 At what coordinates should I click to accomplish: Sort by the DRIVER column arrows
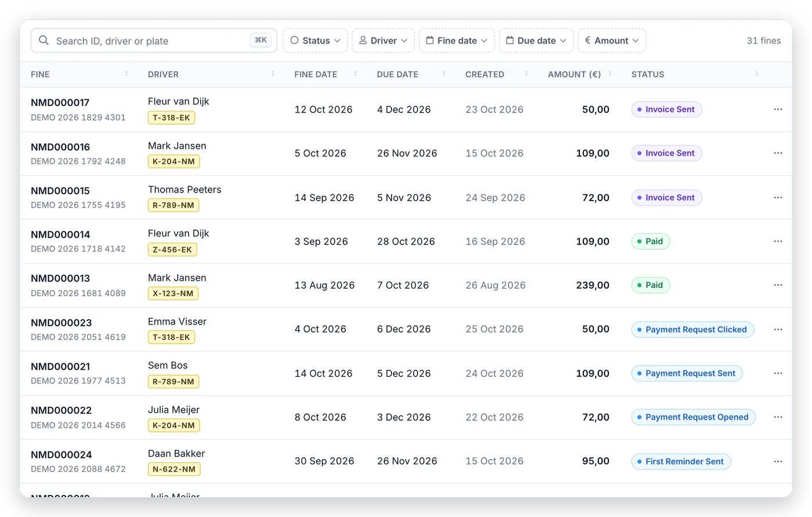click(x=273, y=74)
